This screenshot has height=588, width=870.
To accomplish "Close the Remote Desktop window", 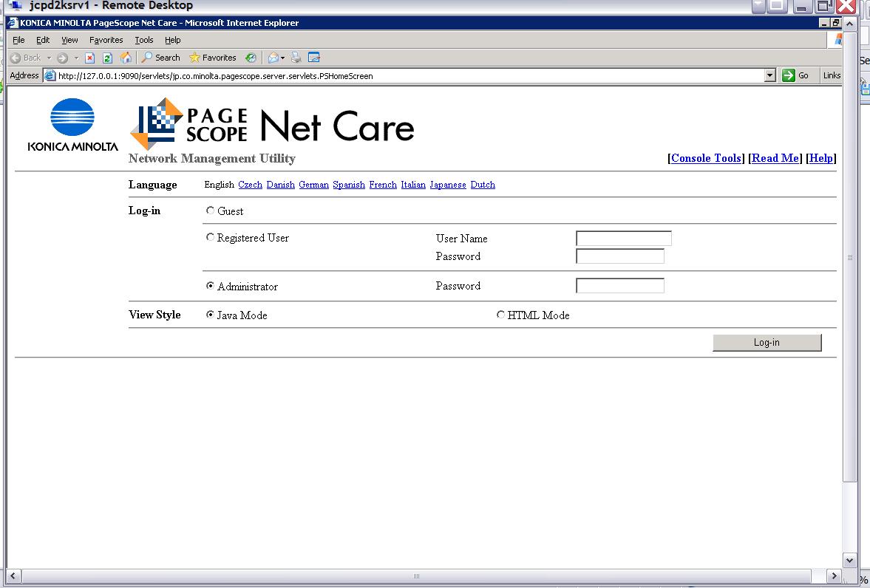I will click(x=846, y=6).
